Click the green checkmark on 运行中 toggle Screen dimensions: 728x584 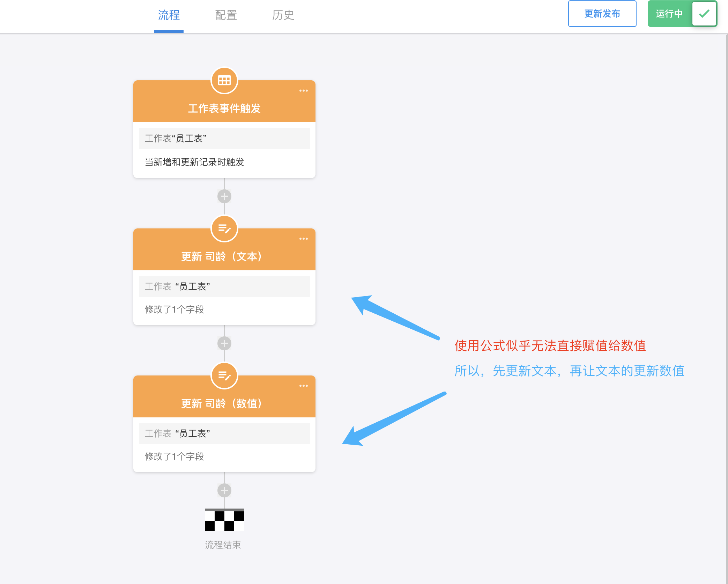(x=704, y=14)
